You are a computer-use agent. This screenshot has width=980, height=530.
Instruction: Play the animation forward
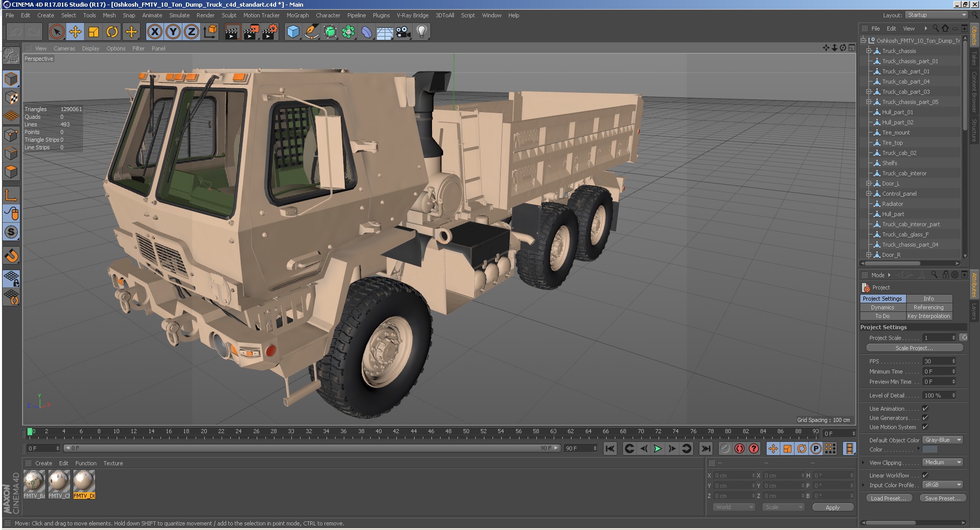coord(658,448)
